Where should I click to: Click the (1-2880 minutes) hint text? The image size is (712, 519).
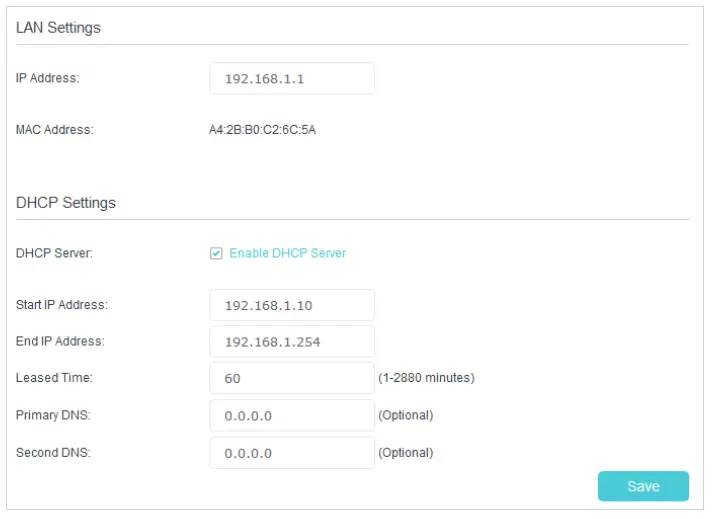(426, 378)
